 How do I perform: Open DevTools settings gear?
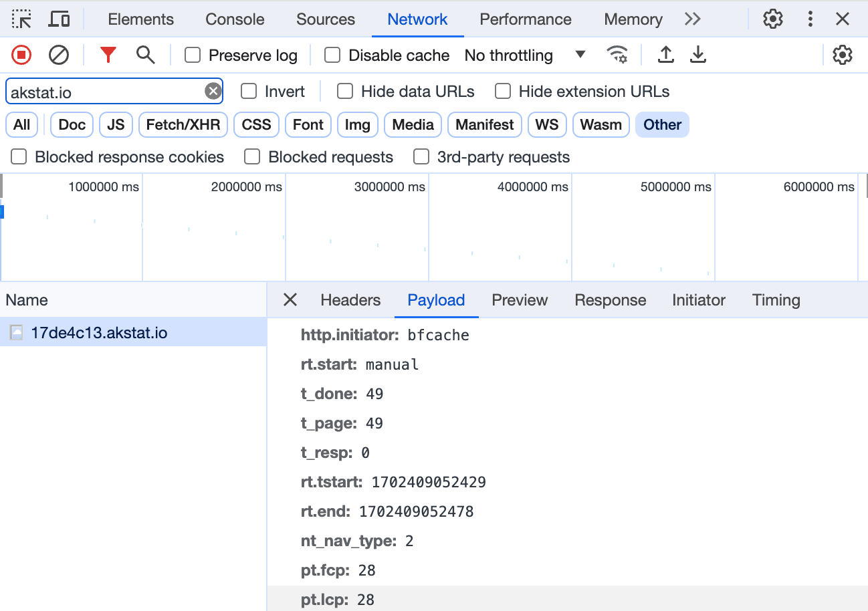(772, 19)
